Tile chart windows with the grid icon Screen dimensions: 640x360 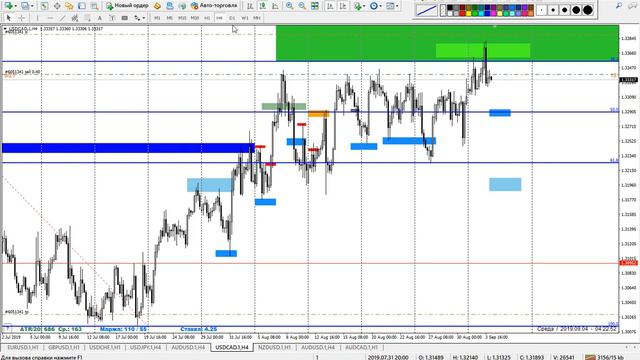click(x=315, y=6)
